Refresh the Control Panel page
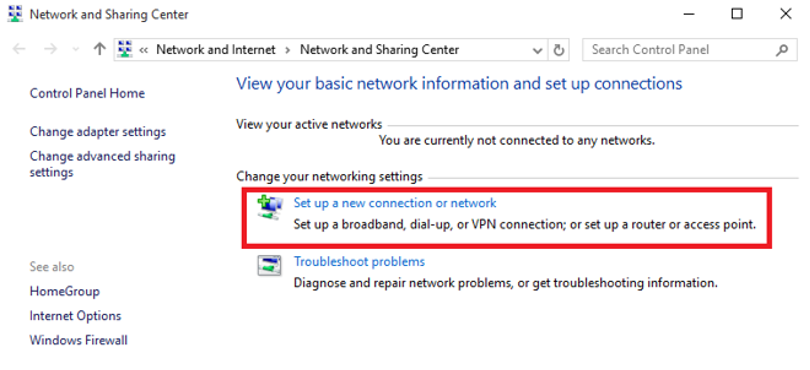The height and width of the screenshot is (370, 810). [x=558, y=50]
